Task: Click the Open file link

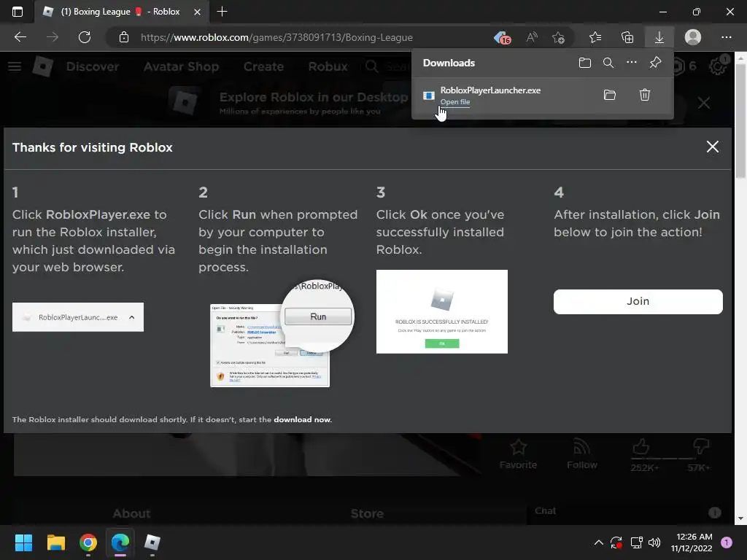Action: click(x=455, y=102)
